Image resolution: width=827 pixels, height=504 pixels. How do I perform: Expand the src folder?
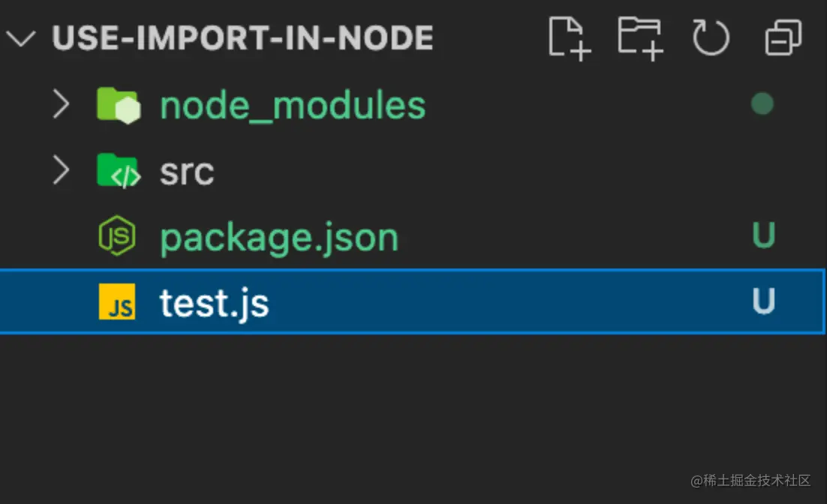[62, 170]
